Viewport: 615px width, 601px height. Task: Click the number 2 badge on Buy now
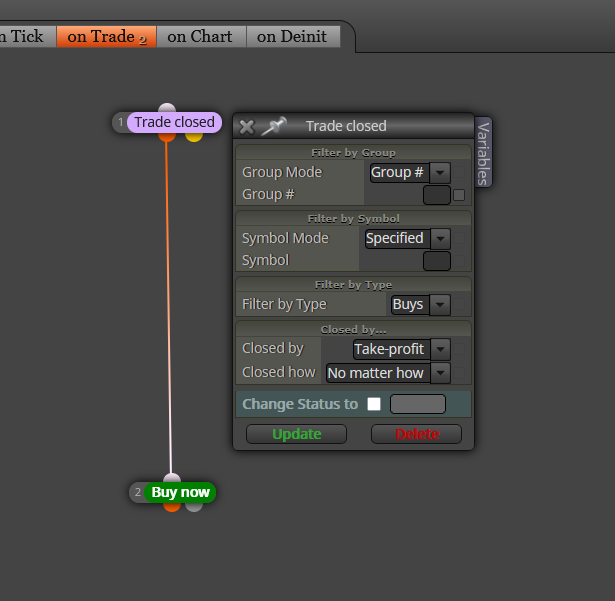tap(138, 492)
